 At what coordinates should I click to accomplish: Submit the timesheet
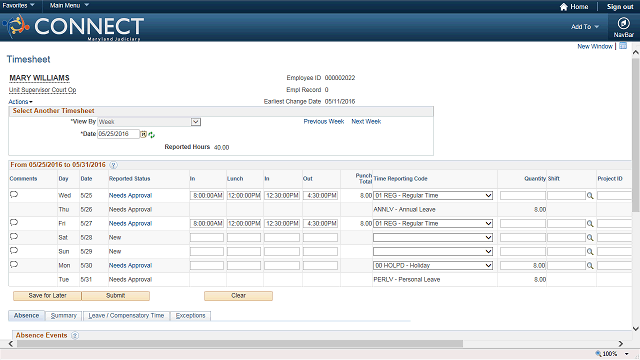coord(116,296)
